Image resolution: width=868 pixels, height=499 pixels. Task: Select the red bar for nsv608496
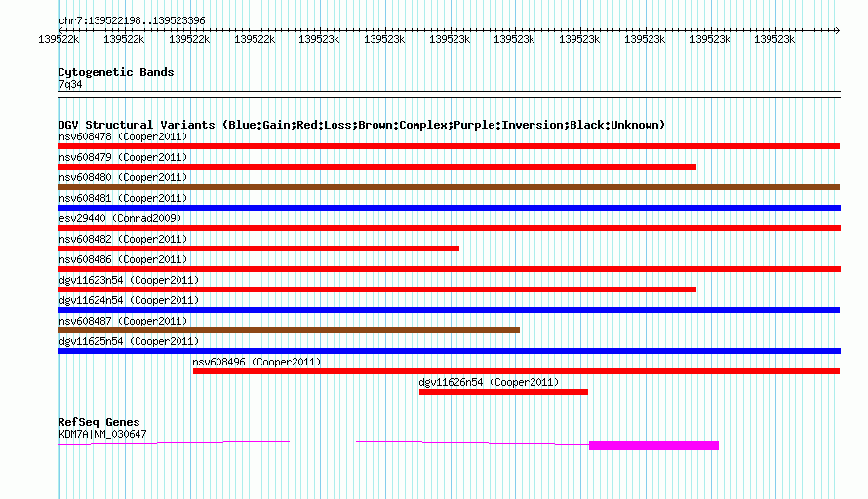(x=517, y=371)
